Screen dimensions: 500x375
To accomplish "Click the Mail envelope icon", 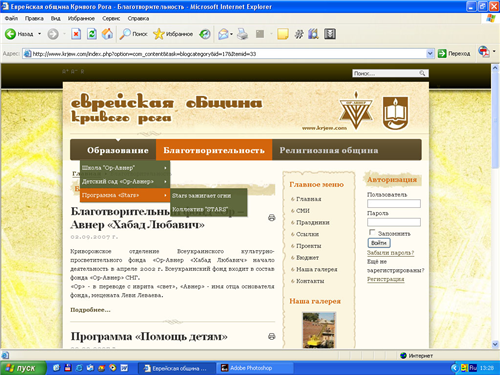I will [x=223, y=34].
